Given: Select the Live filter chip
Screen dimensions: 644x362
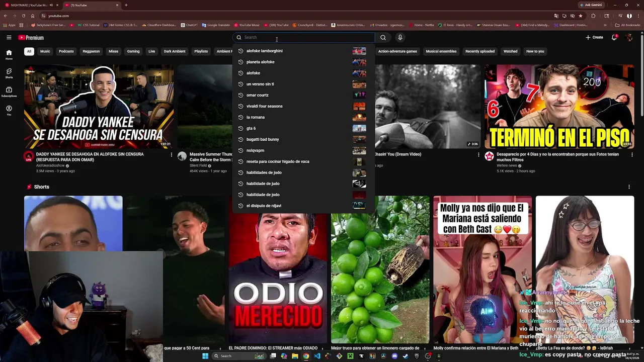Looking at the screenshot, I should pos(151,51).
